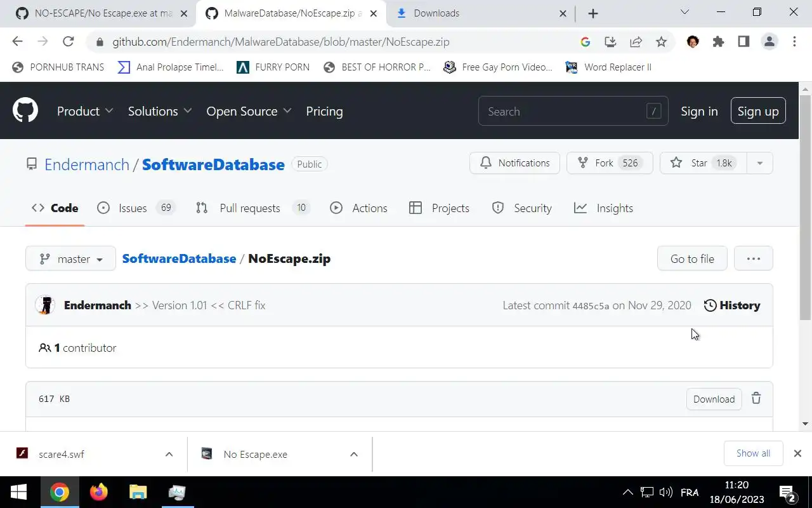Click the Google icon in the address bar
This screenshot has width=812, height=508.
tap(585, 41)
